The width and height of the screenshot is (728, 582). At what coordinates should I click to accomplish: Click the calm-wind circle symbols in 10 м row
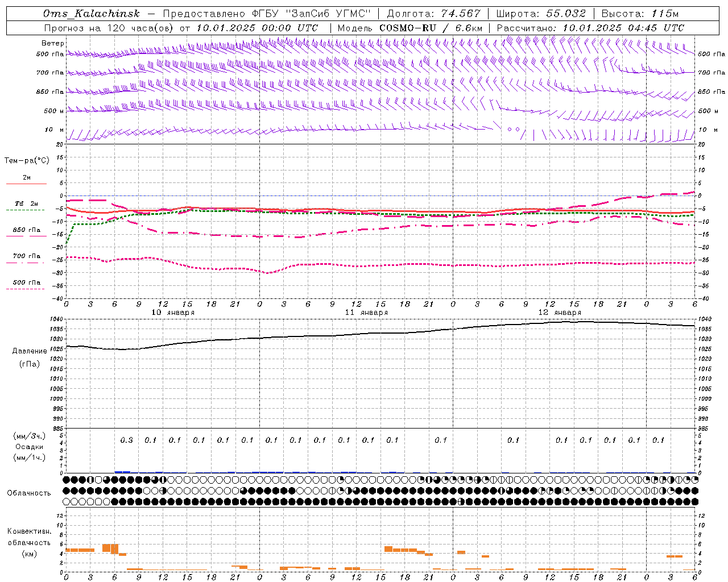[x=514, y=130]
